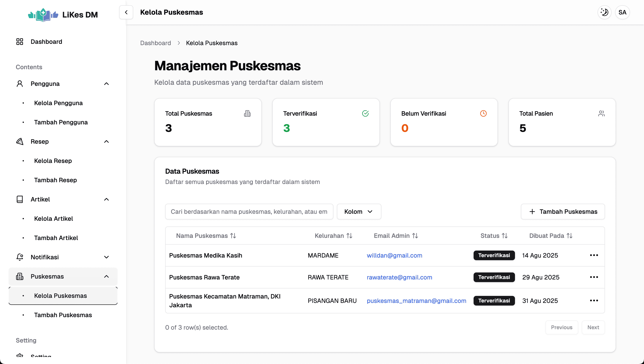Click '0 of 3 row(s) selected.' text
644x364 pixels.
pyautogui.click(x=196, y=327)
